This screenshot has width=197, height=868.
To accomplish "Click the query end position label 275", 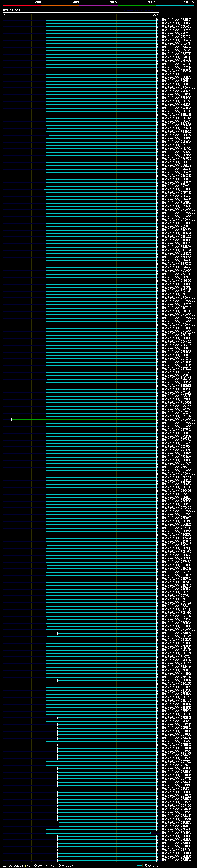I will tap(155, 15).
